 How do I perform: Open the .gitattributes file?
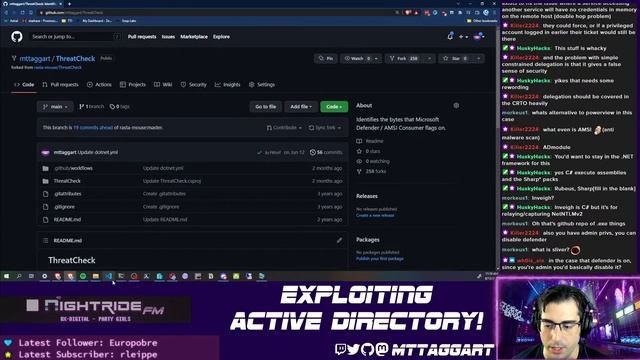coord(68,194)
